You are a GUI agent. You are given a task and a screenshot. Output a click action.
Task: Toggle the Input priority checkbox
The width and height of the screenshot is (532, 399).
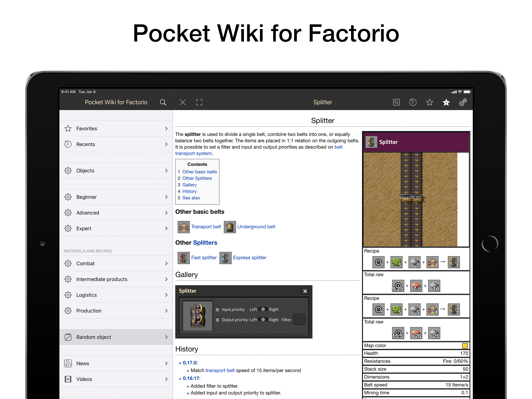218,309
